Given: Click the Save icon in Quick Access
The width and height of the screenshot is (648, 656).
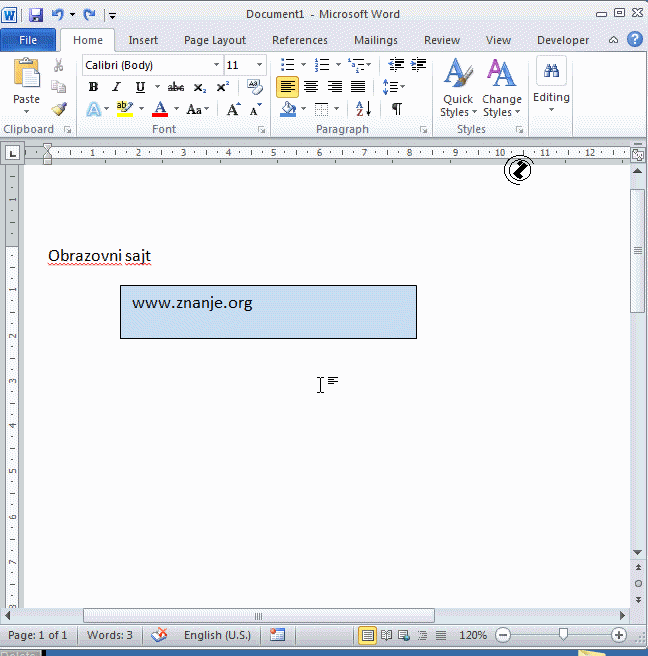Looking at the screenshot, I should 36,15.
